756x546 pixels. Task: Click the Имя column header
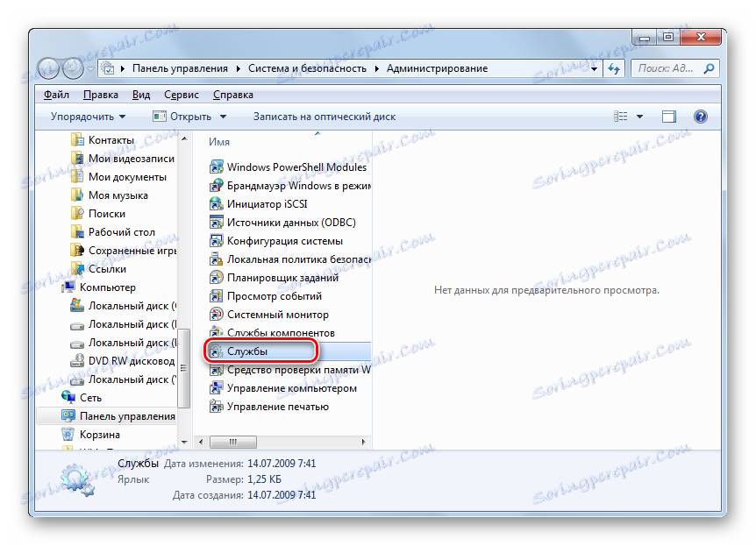pos(219,142)
